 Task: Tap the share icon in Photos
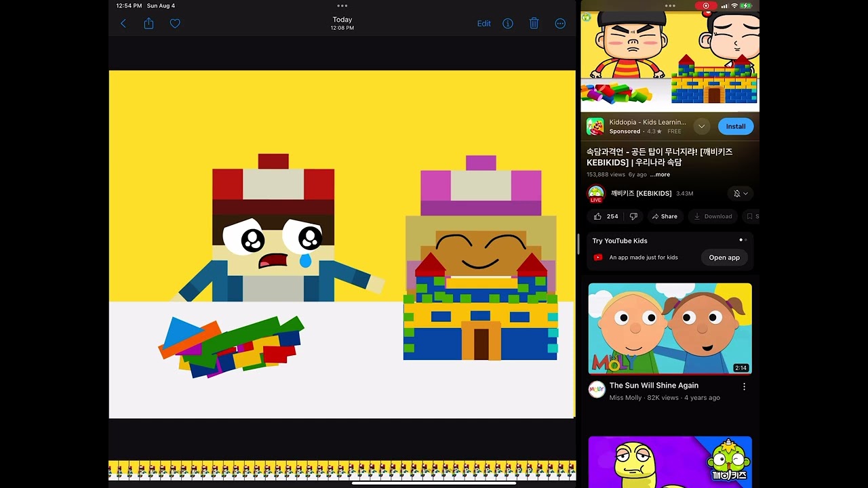click(149, 24)
